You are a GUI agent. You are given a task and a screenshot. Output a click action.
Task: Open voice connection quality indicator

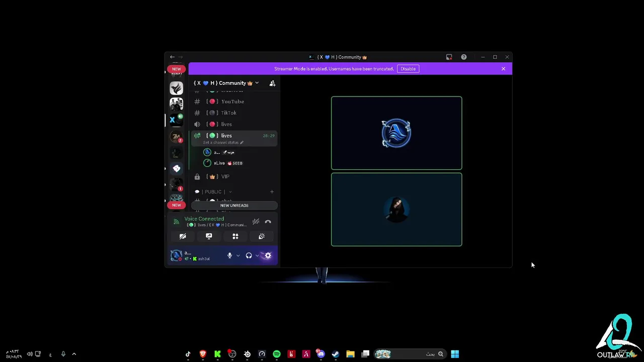tap(176, 222)
